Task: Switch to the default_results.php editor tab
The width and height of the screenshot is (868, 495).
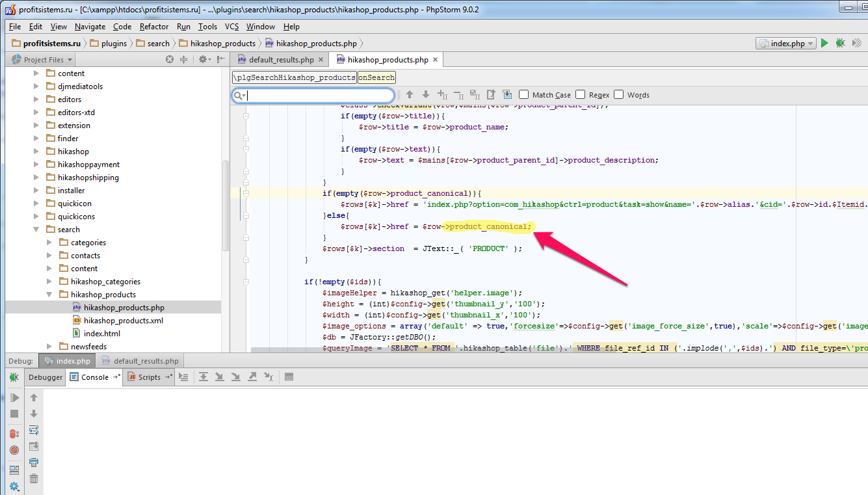Action: tap(281, 60)
